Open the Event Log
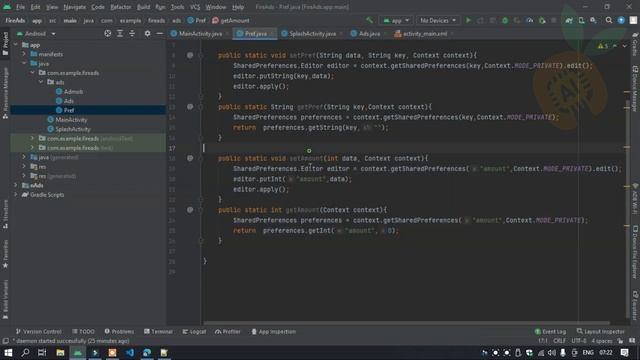 tap(550, 331)
